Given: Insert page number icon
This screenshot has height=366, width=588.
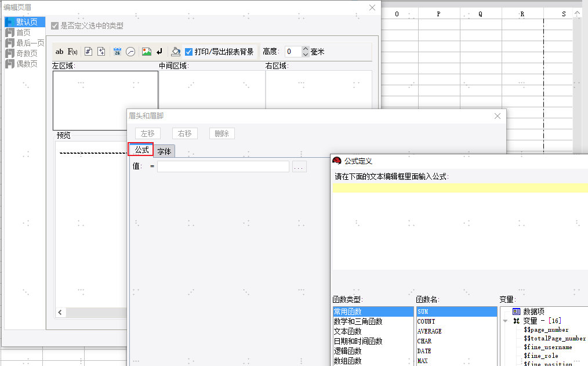Looking at the screenshot, I should [x=88, y=52].
